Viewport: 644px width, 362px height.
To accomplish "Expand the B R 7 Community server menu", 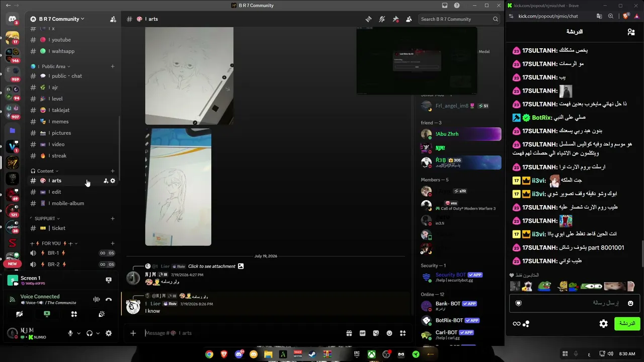I will click(x=61, y=19).
